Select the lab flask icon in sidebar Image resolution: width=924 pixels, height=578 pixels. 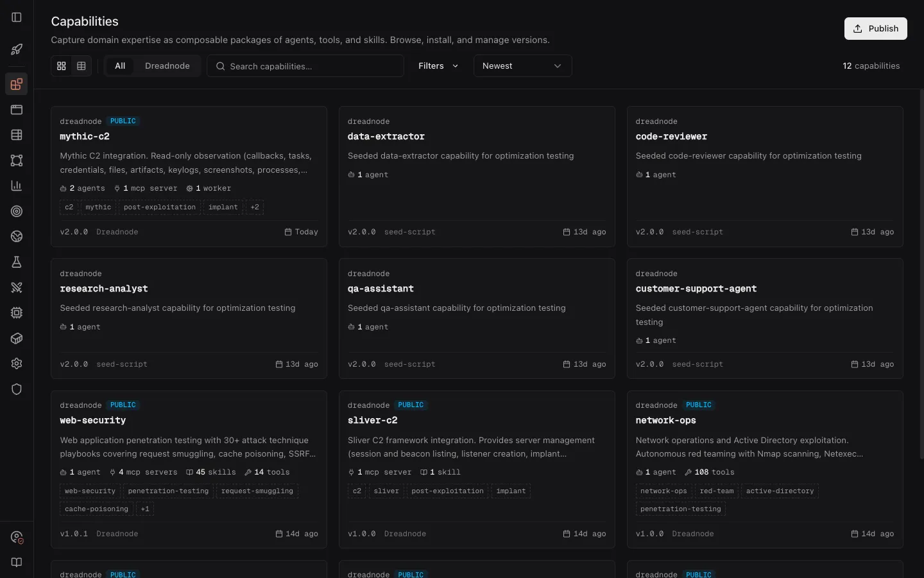tap(17, 262)
